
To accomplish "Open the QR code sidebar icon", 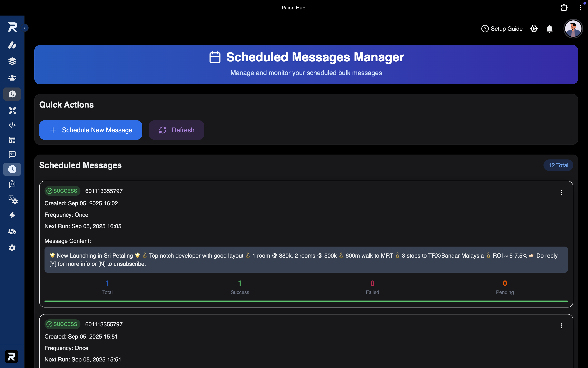I will 12,110.
